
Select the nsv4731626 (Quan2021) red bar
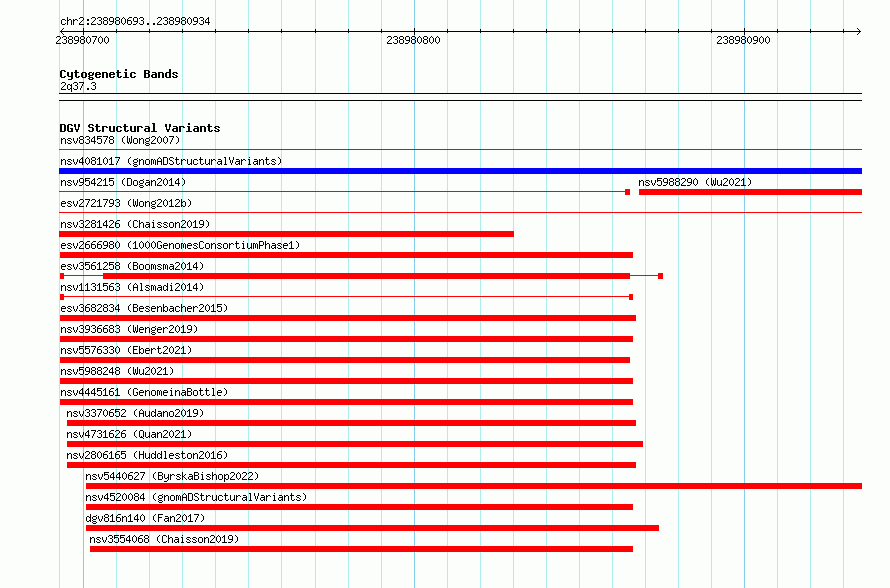pyautogui.click(x=355, y=444)
